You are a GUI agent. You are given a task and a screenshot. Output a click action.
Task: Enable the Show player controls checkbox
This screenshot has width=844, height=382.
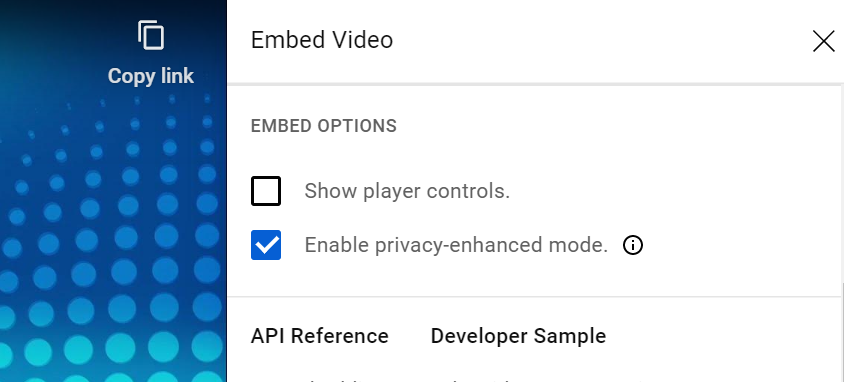tap(266, 191)
